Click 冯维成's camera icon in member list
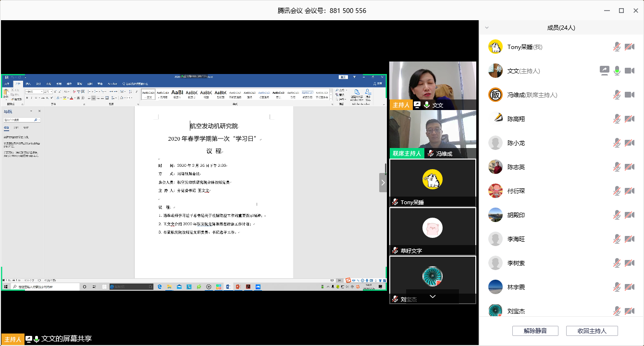This screenshot has width=644, height=346. tap(630, 95)
